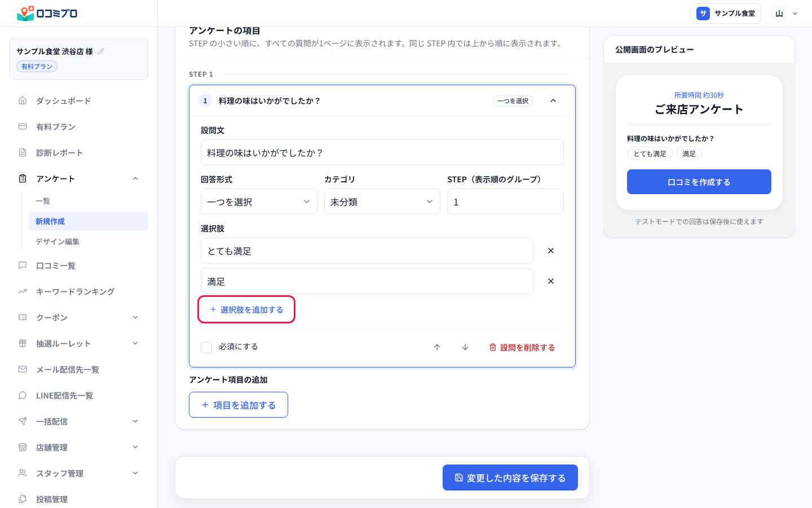The image size is (812, 508).
Task: Click 選択肢を追加する button
Action: coord(246,309)
